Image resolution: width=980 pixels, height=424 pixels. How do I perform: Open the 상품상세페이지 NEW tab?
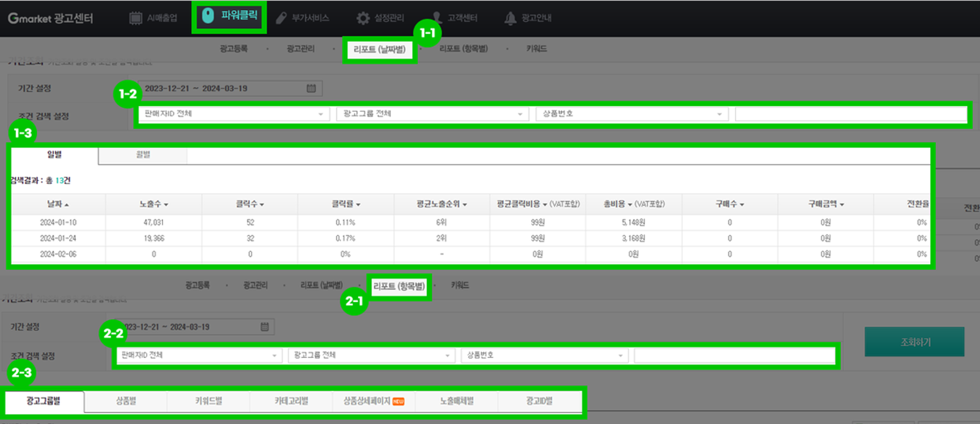coord(374,401)
